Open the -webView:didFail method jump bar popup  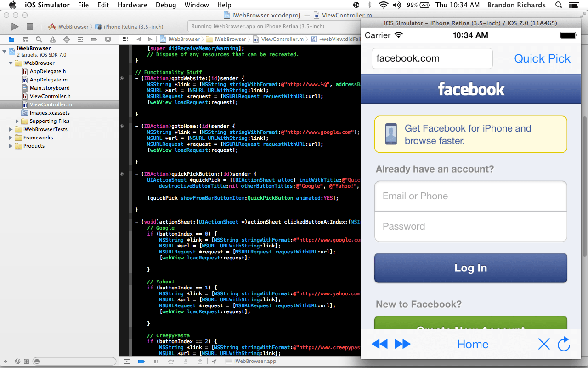[335, 40]
